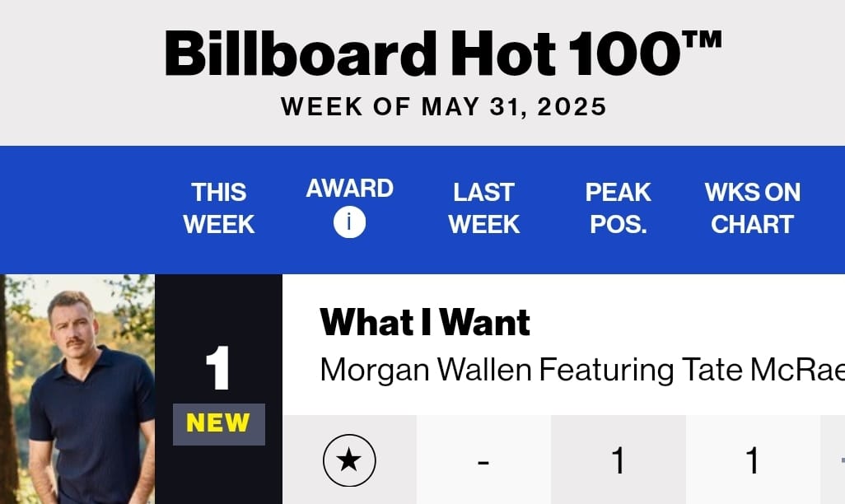Click the NEW badge under rank one
This screenshot has width=845, height=504.
219,424
